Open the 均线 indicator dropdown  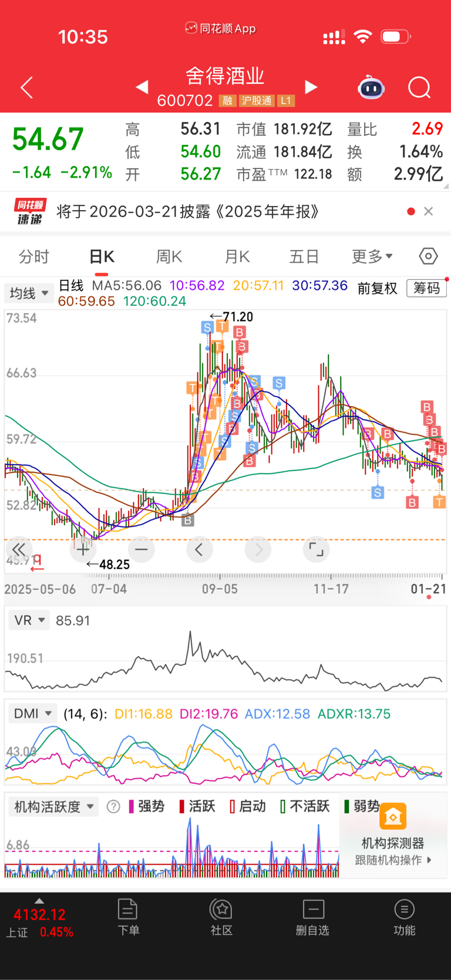pos(29,293)
